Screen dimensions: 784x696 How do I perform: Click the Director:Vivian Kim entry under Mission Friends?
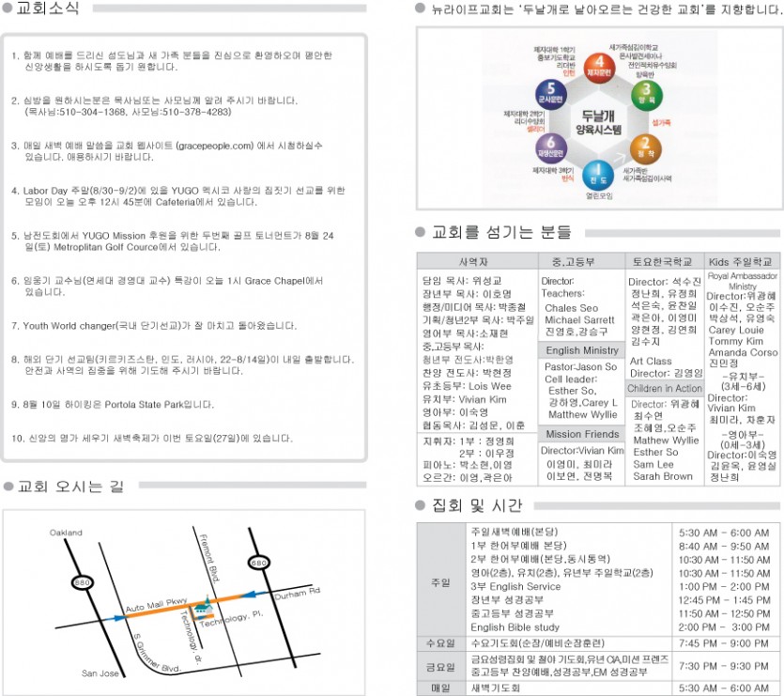click(582, 450)
